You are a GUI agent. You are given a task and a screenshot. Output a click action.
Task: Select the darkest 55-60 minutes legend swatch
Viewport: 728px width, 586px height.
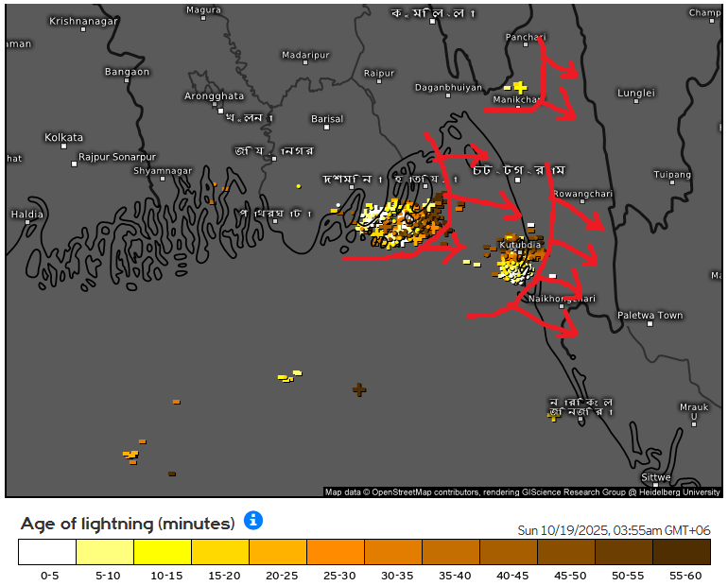681,552
